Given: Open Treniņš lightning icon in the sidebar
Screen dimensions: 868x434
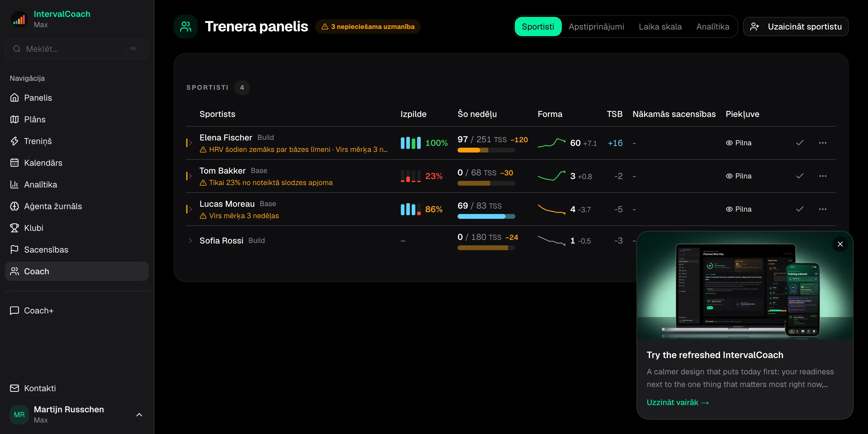Looking at the screenshot, I should (14, 141).
